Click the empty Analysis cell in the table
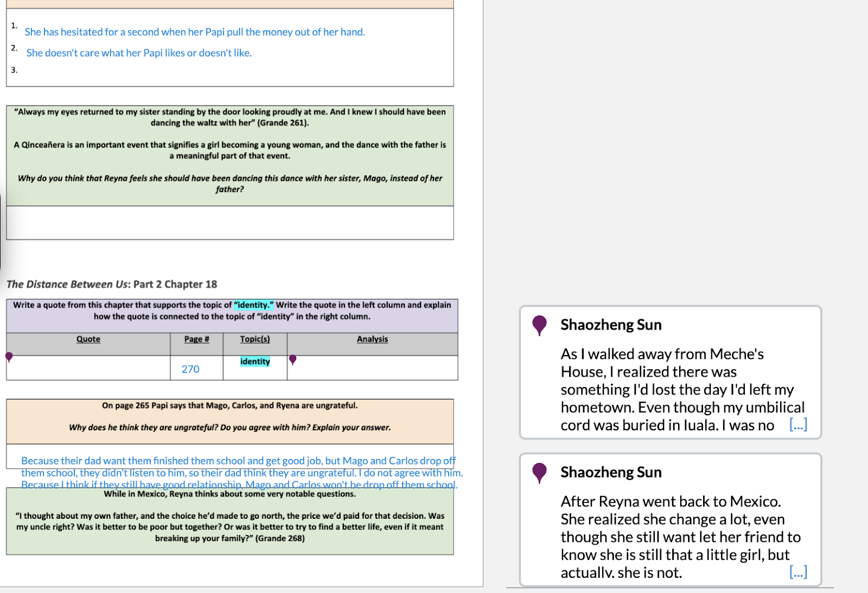 [x=373, y=368]
